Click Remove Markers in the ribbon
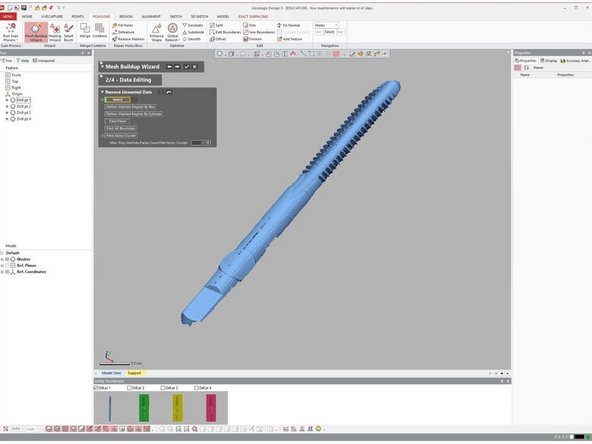 pos(128,39)
